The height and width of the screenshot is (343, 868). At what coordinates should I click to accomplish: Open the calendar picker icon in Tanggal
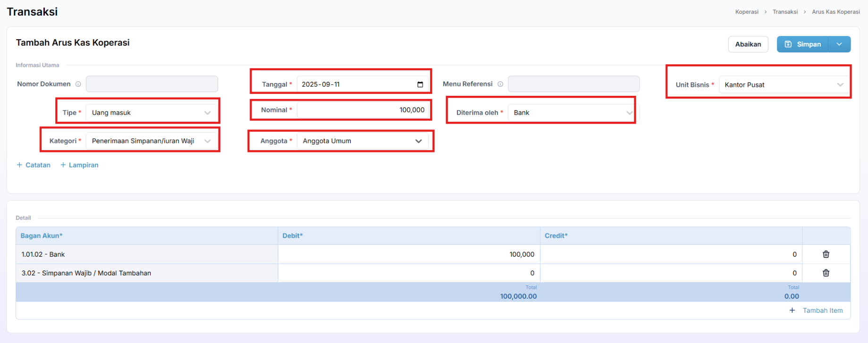[x=420, y=84]
